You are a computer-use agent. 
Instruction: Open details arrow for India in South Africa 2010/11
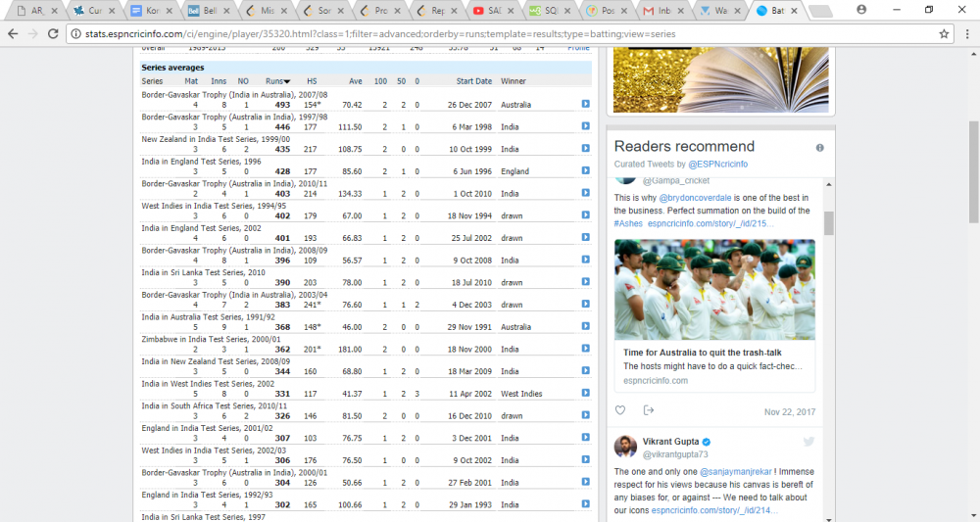586,414
